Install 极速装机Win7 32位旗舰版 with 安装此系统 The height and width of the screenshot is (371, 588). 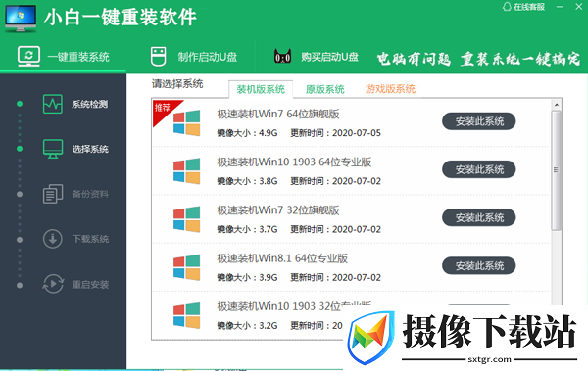click(x=479, y=217)
